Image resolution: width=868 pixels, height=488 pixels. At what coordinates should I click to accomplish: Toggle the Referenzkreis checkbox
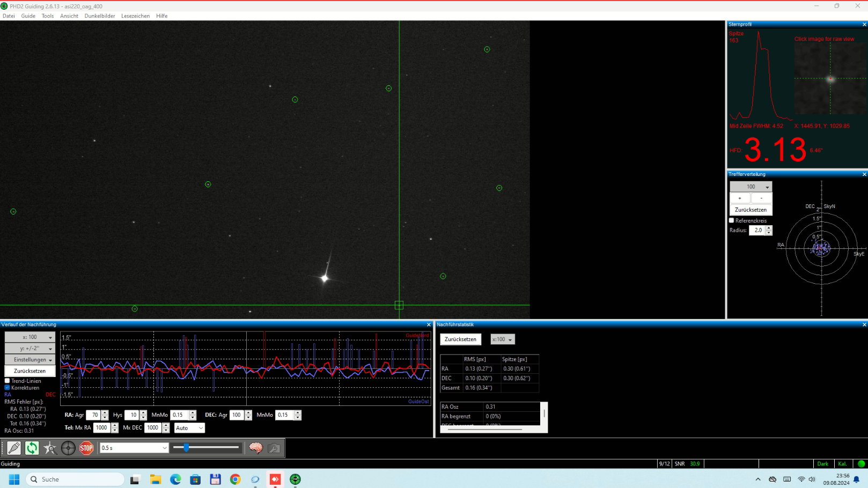point(731,220)
